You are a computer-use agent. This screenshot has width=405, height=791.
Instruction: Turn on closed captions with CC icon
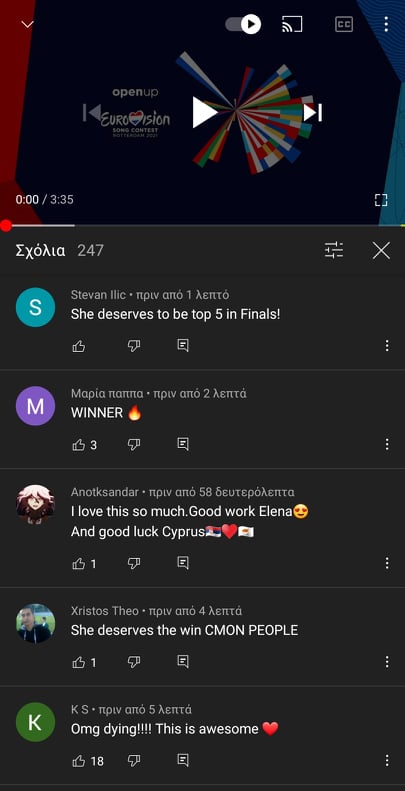point(344,24)
